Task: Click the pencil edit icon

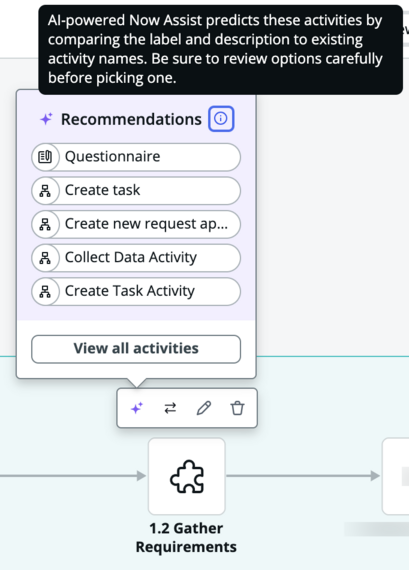Action: (204, 408)
